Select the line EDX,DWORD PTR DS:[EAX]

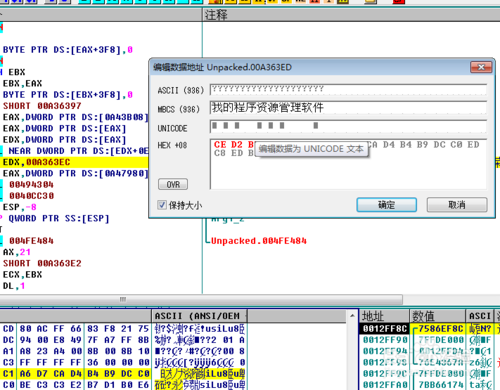pyautogui.click(x=65, y=140)
